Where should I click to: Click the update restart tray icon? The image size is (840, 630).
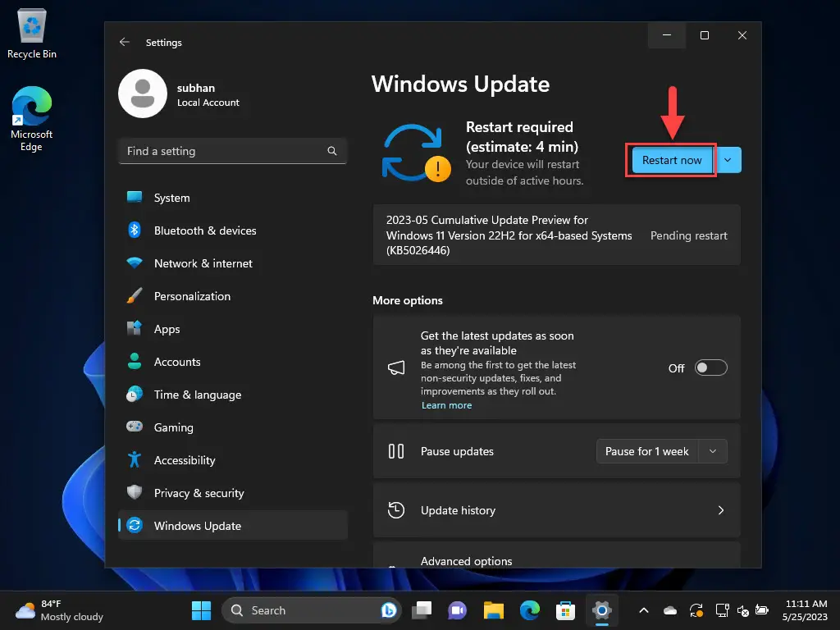coord(696,610)
